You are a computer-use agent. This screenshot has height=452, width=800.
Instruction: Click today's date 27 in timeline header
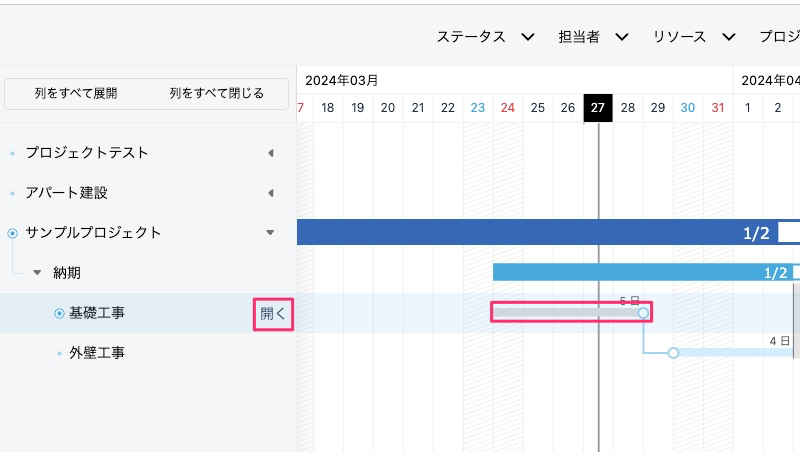click(x=598, y=108)
